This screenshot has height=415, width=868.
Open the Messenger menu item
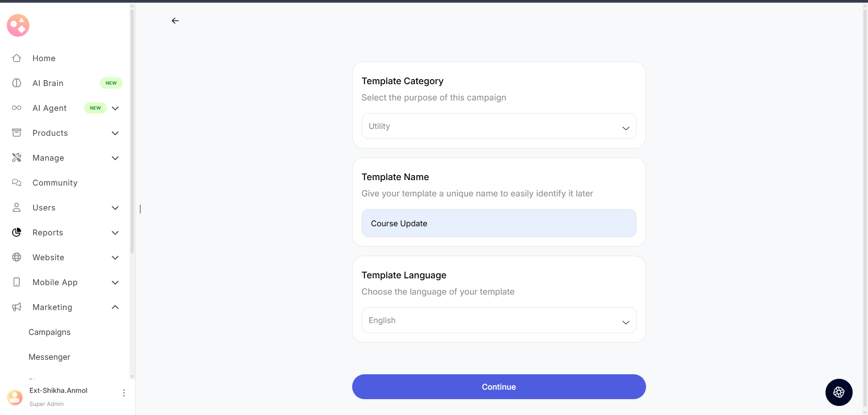[50, 357]
